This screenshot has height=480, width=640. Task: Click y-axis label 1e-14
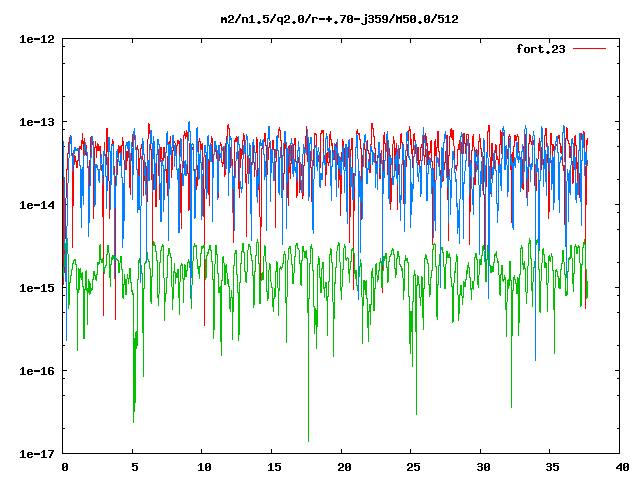(x=37, y=205)
